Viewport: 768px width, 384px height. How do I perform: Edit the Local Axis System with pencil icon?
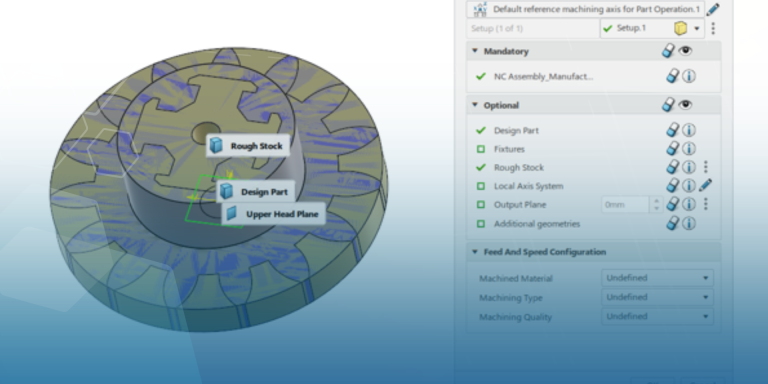705,185
